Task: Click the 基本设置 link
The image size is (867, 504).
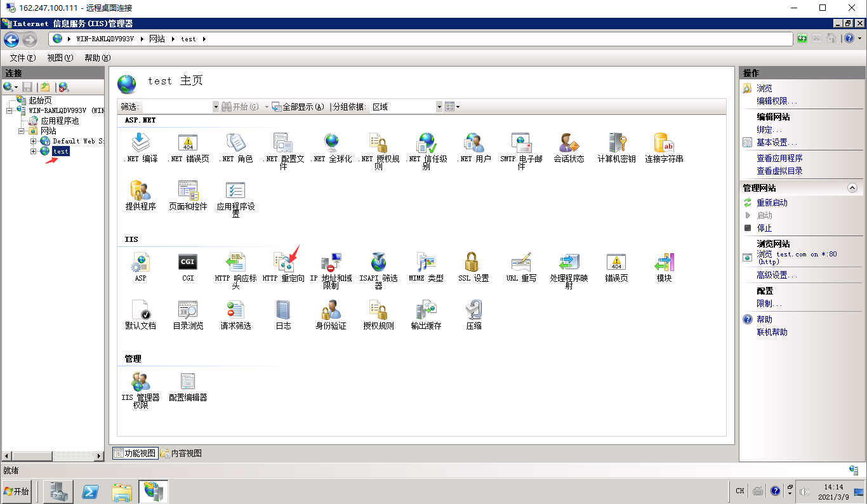Action: 777,142
